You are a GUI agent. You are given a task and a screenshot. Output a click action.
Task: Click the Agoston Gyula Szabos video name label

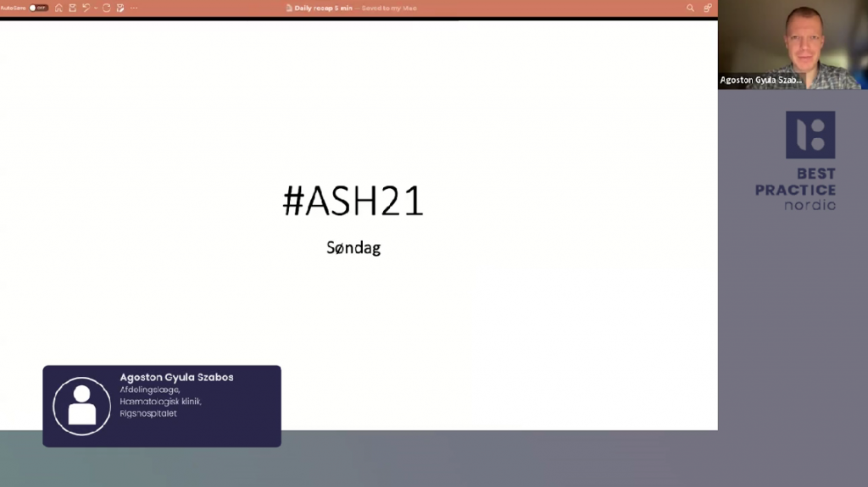(x=760, y=80)
